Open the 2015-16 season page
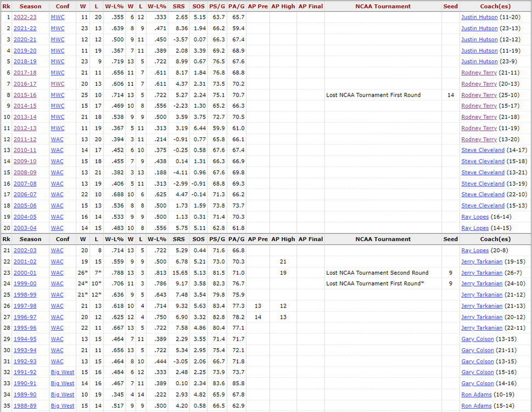Viewport: 532px width, 412px height. pyautogui.click(x=25, y=95)
